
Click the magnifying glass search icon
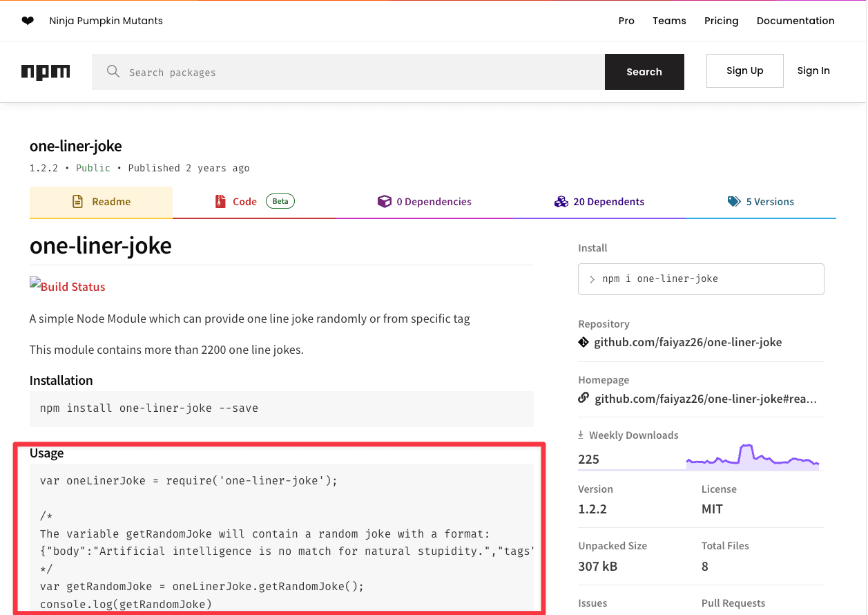click(113, 72)
